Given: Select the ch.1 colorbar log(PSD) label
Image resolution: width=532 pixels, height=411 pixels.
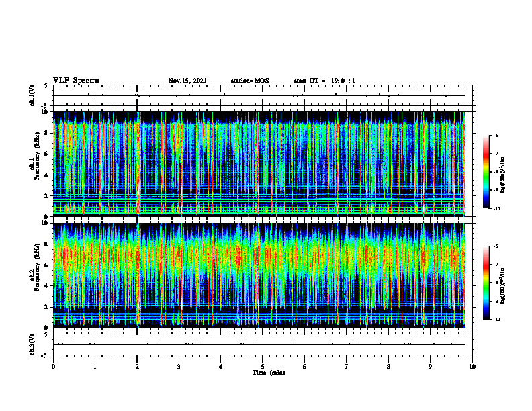Looking at the screenshot, I should coord(503,175).
